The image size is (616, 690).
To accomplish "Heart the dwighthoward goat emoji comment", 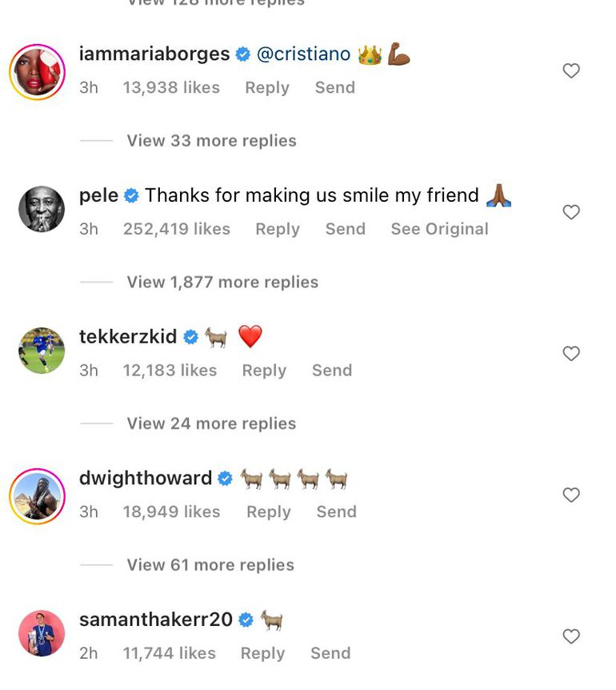I will point(571,495).
